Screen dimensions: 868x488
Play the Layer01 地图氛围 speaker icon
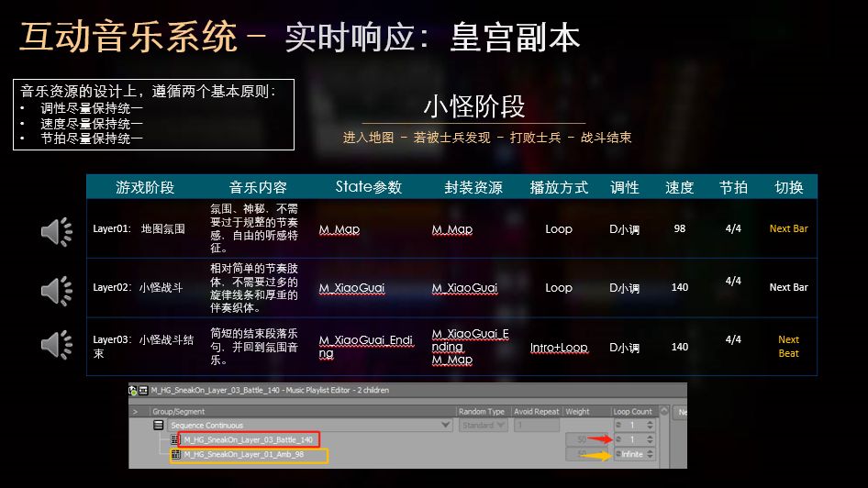tap(57, 231)
